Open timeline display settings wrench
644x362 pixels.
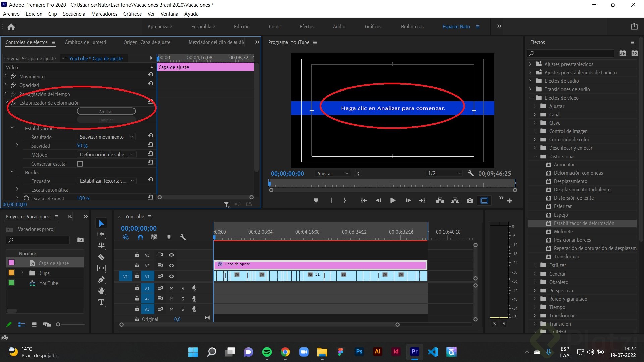[x=183, y=237]
